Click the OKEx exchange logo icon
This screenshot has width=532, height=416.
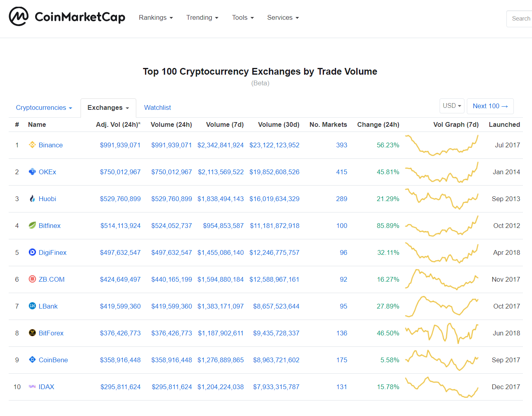(x=32, y=172)
